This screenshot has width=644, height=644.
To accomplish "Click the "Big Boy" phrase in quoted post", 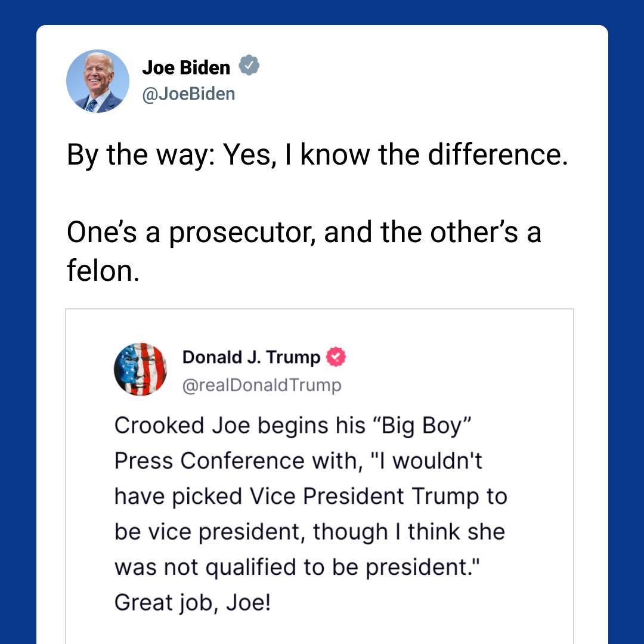I will (x=422, y=425).
